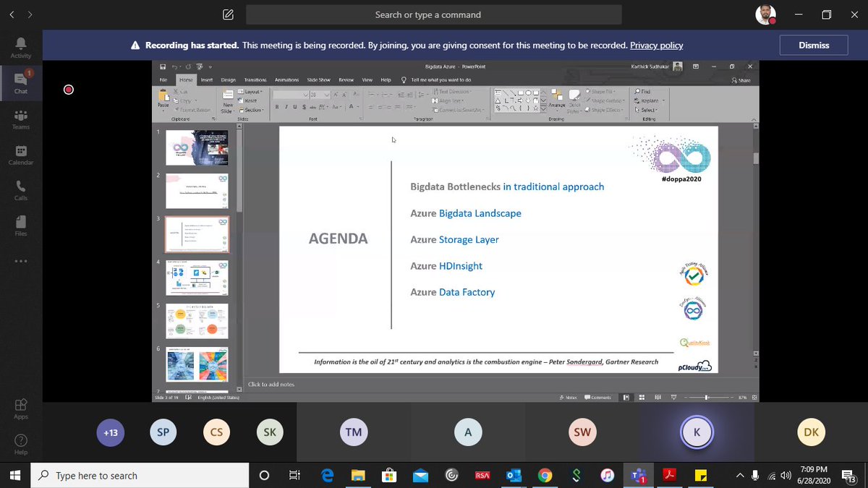This screenshot has height=488, width=868.
Task: Click the Teams search command box
Action: click(x=433, y=14)
